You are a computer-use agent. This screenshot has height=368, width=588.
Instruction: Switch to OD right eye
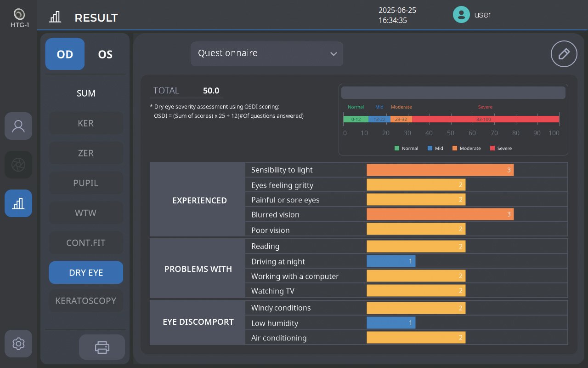pos(65,54)
